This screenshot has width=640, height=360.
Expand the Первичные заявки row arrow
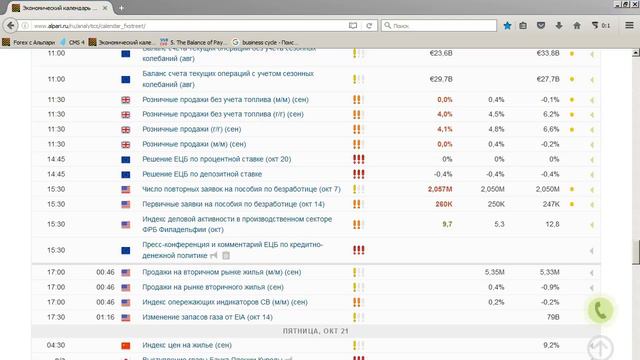pyautogui.click(x=591, y=204)
